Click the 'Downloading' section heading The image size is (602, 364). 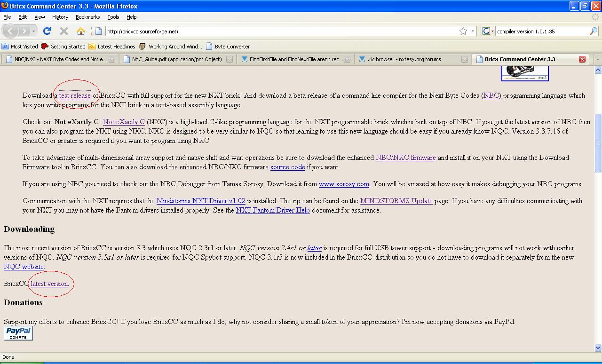pos(29,229)
